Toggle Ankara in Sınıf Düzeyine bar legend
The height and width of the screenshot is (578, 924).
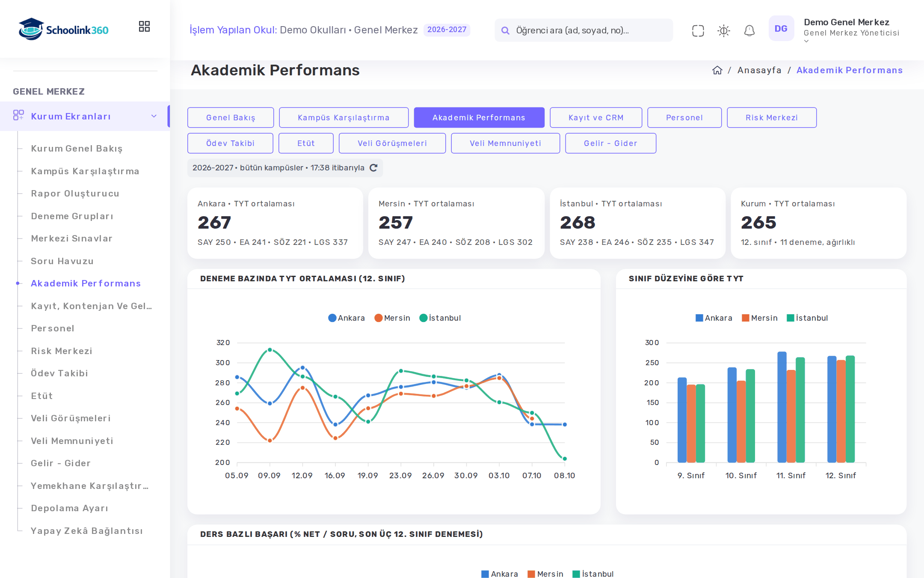point(714,318)
